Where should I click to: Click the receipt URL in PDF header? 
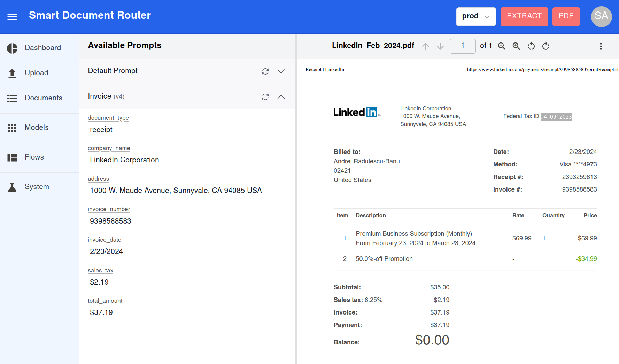[543, 69]
